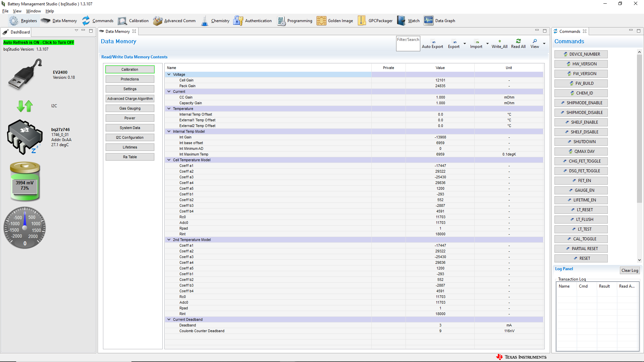Image resolution: width=644 pixels, height=362 pixels.
Task: Click the bq27z746 chip image
Action: (25, 137)
